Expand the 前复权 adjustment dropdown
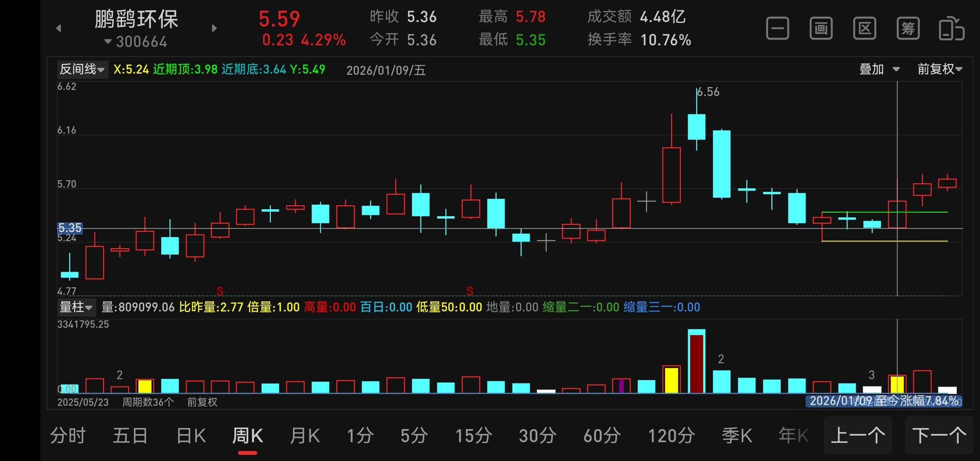The width and height of the screenshot is (980, 461). tap(940, 69)
